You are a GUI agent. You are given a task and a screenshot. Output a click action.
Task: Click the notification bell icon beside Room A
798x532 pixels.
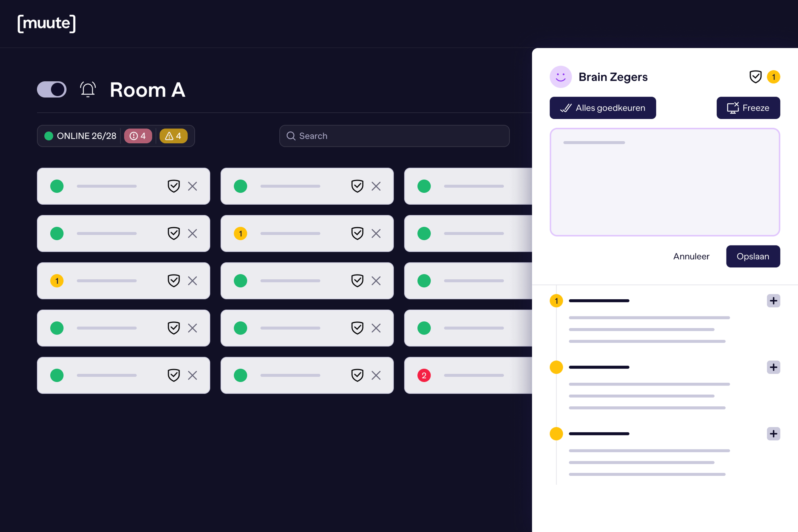click(x=88, y=89)
